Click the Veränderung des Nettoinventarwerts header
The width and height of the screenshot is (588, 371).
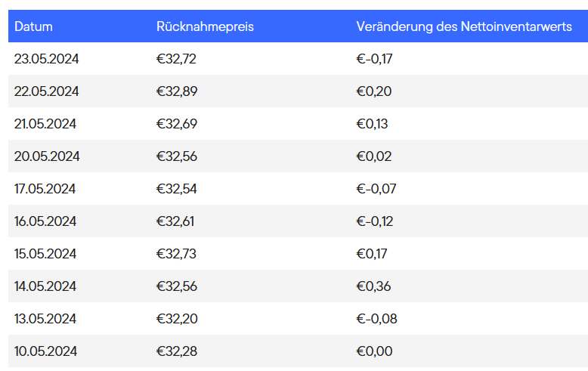(464, 26)
